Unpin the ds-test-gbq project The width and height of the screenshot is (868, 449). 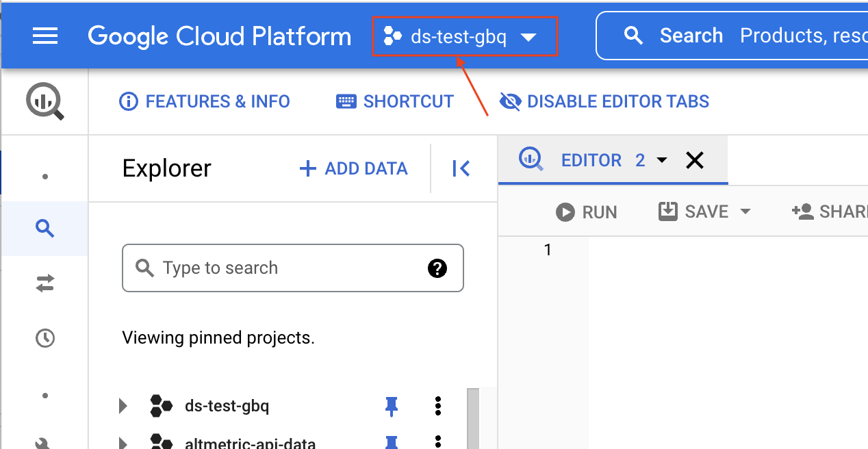[x=392, y=407]
